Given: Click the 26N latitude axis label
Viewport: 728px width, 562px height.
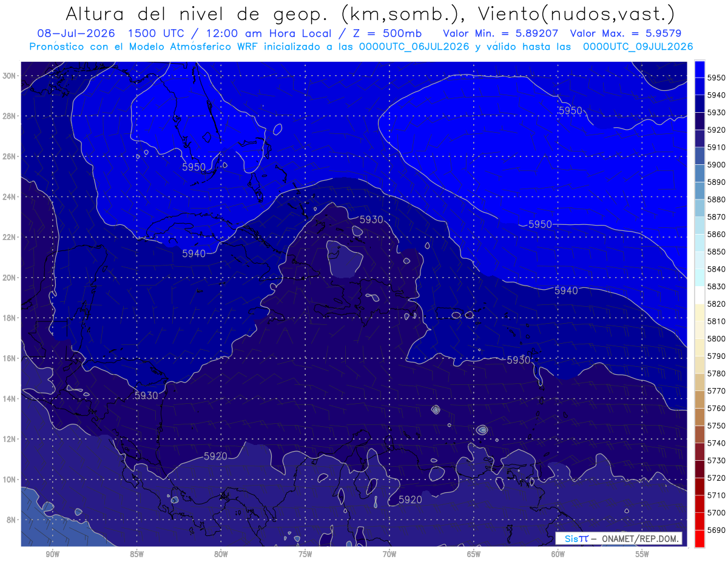Looking at the screenshot, I should [10, 156].
